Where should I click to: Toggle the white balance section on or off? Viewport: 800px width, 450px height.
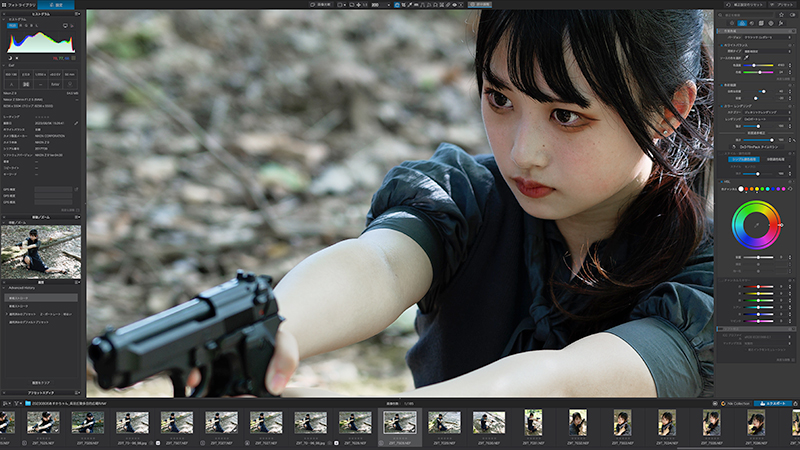[x=721, y=45]
